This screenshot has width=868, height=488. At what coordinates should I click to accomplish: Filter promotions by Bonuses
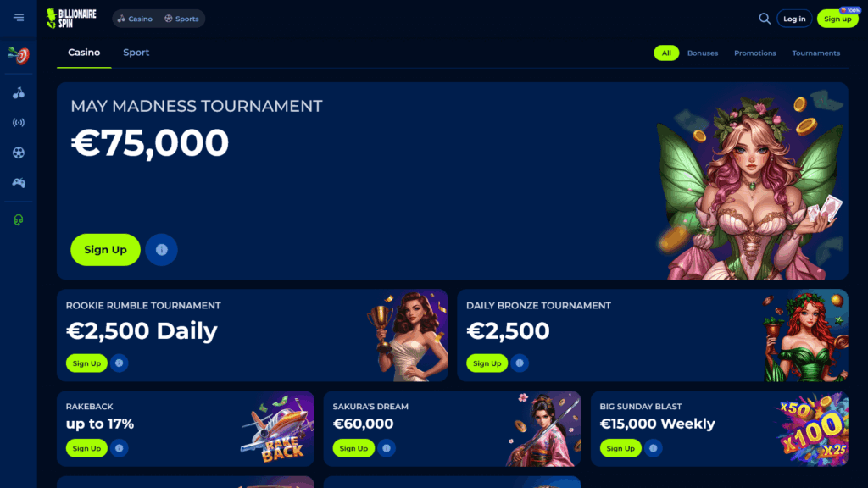point(703,53)
